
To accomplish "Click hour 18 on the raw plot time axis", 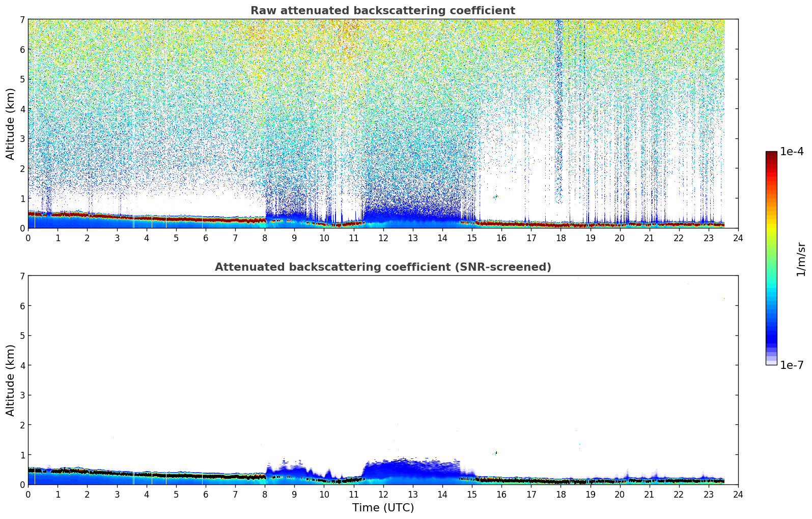I will pyautogui.click(x=561, y=238).
